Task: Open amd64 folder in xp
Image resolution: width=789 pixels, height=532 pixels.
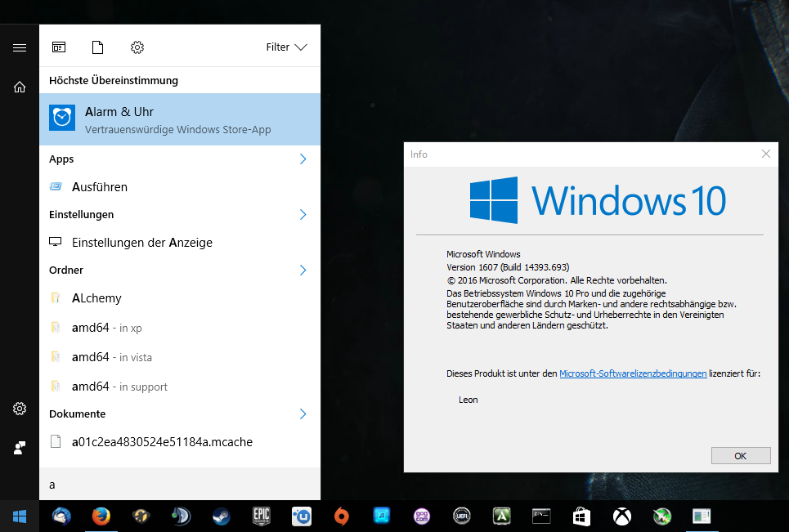Action: coord(180,328)
